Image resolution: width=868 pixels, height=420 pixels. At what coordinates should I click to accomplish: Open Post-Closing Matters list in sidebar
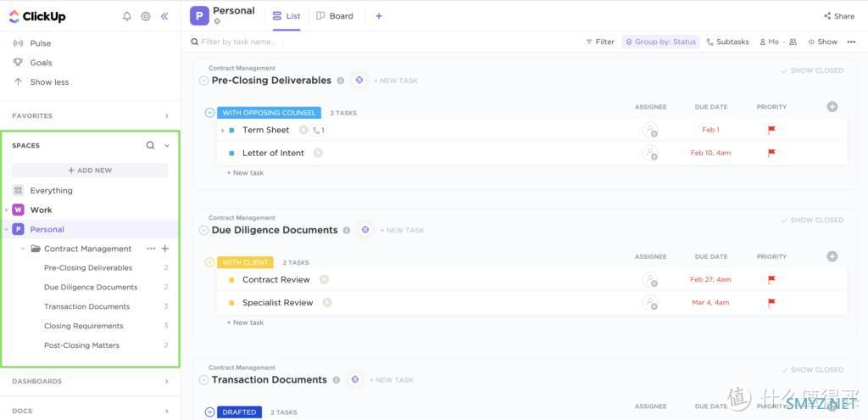click(x=81, y=345)
